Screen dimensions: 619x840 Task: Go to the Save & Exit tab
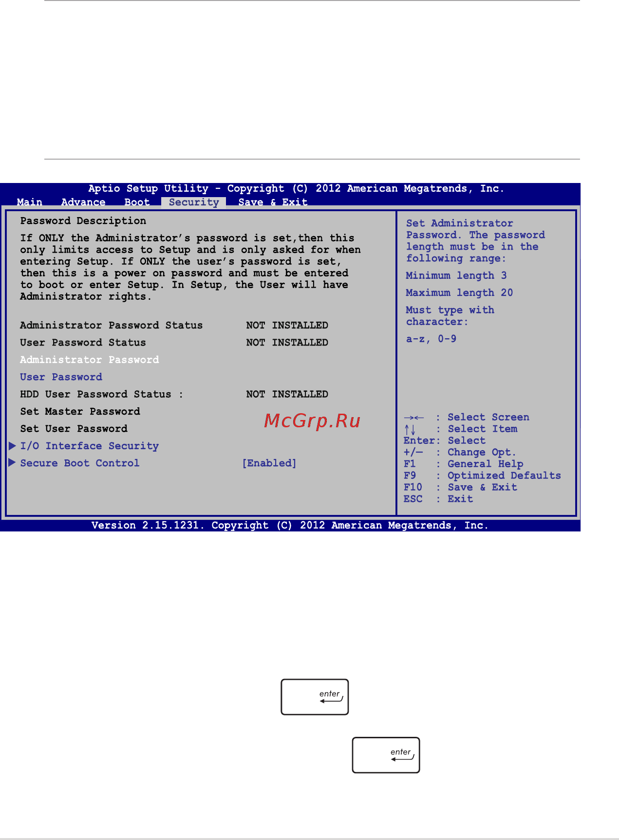pos(273,202)
